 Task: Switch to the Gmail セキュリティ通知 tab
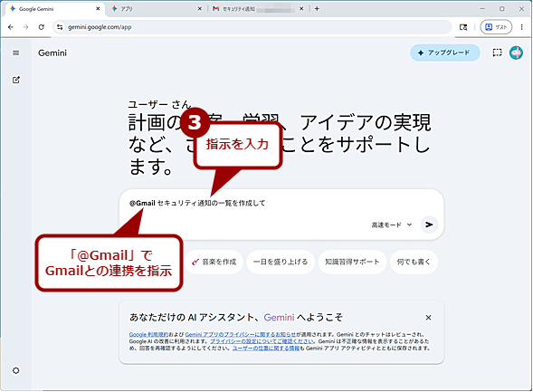click(x=257, y=9)
